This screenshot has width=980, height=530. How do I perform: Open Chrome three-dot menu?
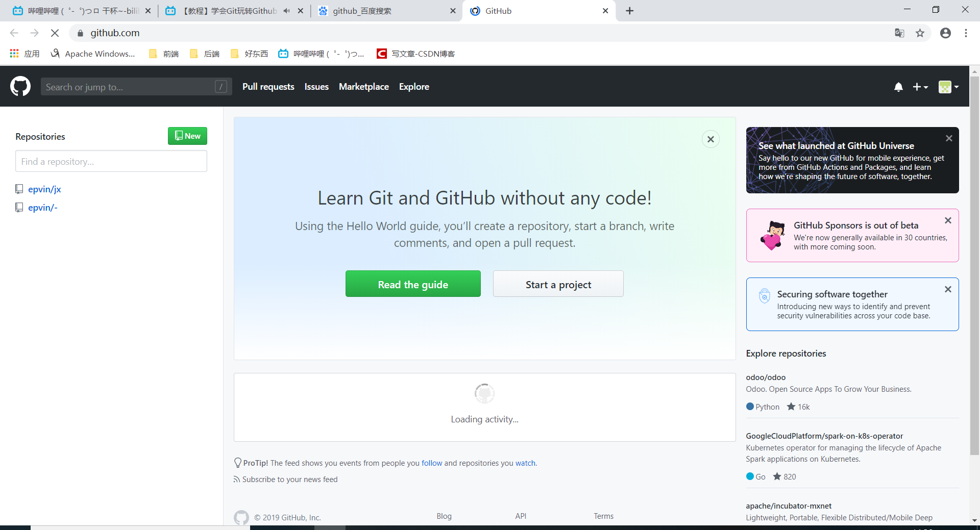point(966,33)
